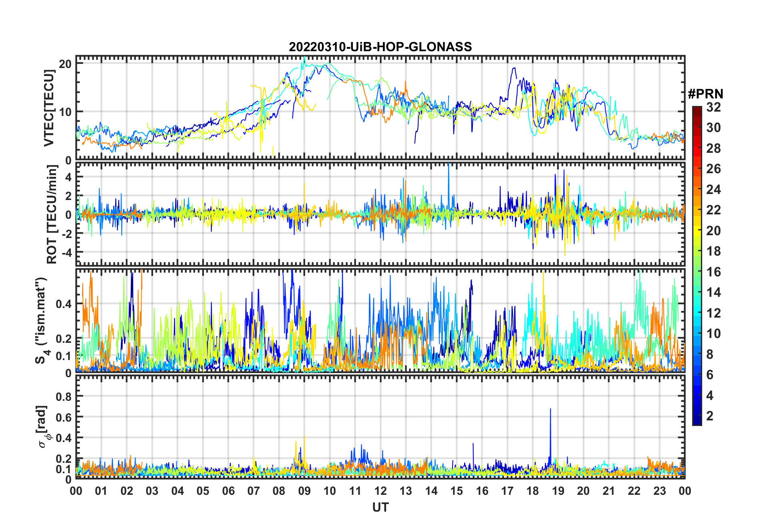
Task: Click PRN colorbar tick label 22
Action: [713, 210]
